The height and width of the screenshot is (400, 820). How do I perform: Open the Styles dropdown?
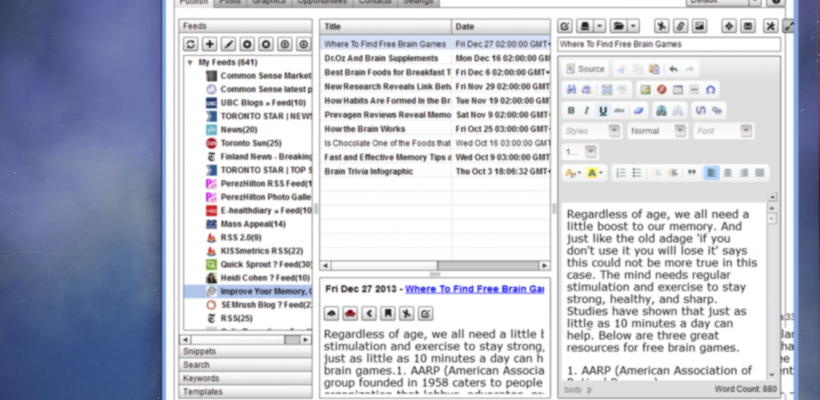pyautogui.click(x=591, y=131)
